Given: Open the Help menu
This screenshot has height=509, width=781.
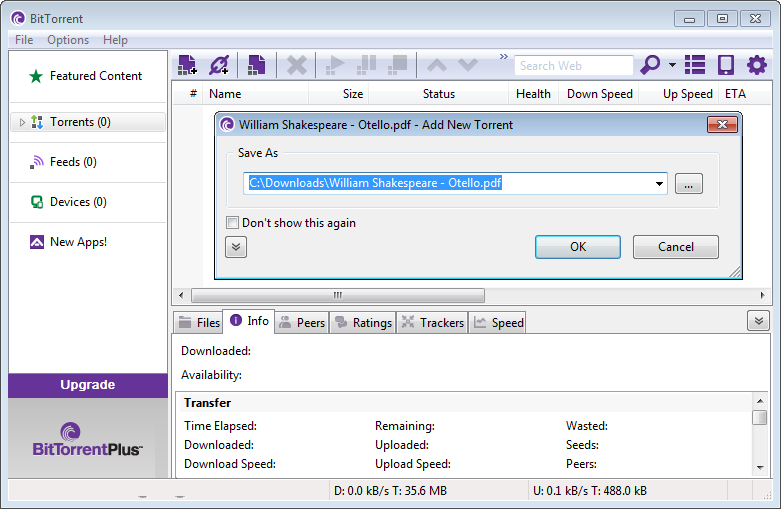Looking at the screenshot, I should click(115, 40).
